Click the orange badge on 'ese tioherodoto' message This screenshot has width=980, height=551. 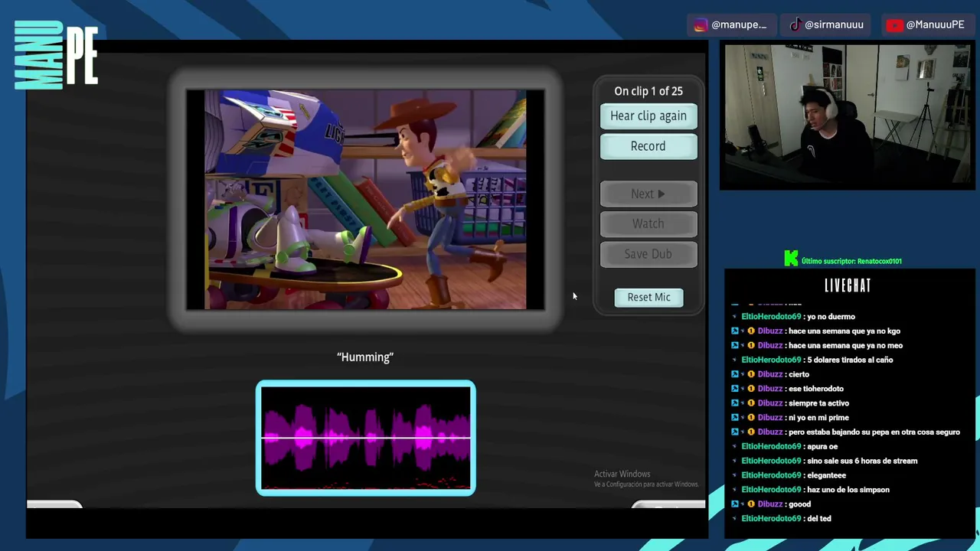pos(751,389)
